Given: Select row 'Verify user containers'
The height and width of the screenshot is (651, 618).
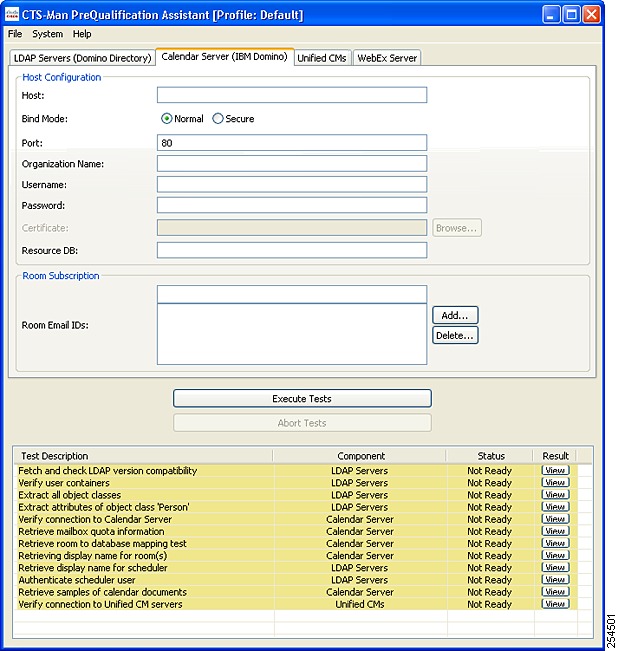Looking at the screenshot, I should [296, 482].
